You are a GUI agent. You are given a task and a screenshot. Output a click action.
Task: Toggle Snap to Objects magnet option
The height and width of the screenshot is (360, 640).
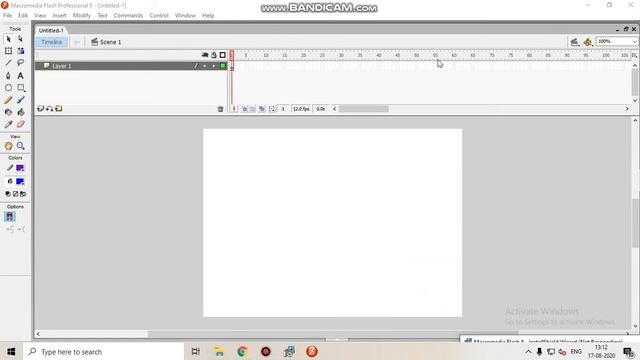[x=10, y=216]
